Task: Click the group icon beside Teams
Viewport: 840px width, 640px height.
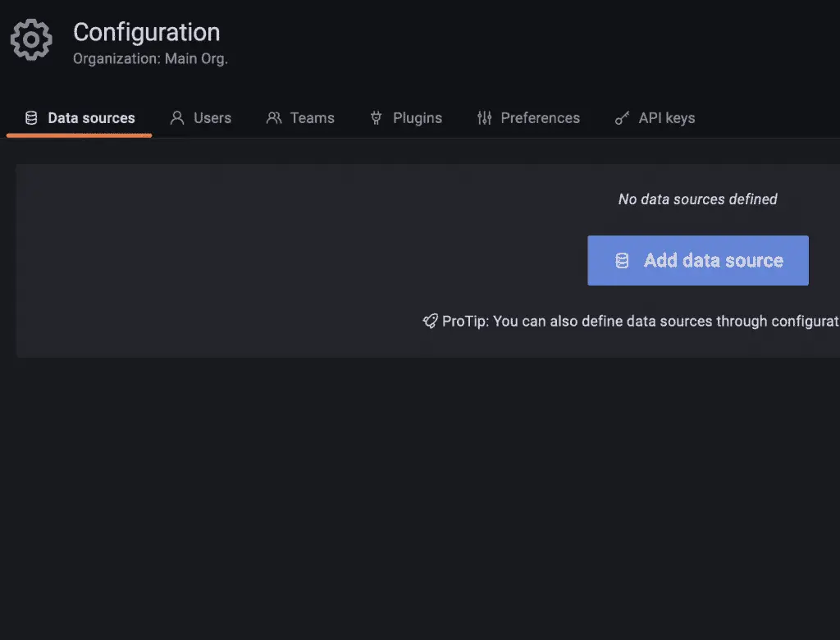Action: [274, 118]
